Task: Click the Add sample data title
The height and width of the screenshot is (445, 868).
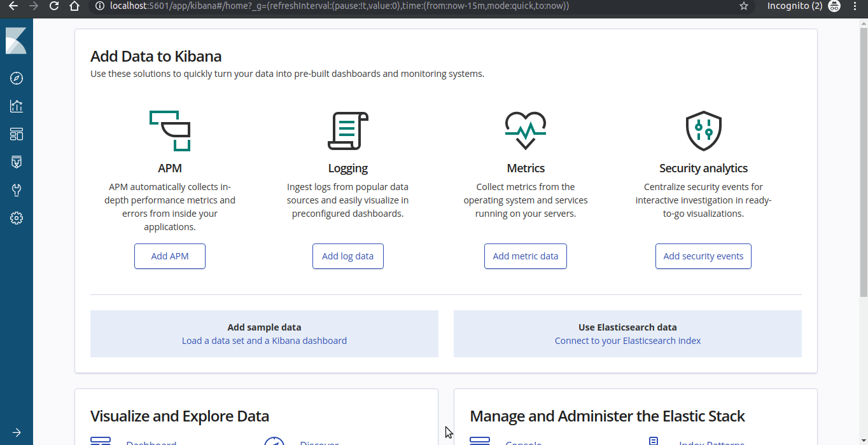Action: [x=264, y=327]
